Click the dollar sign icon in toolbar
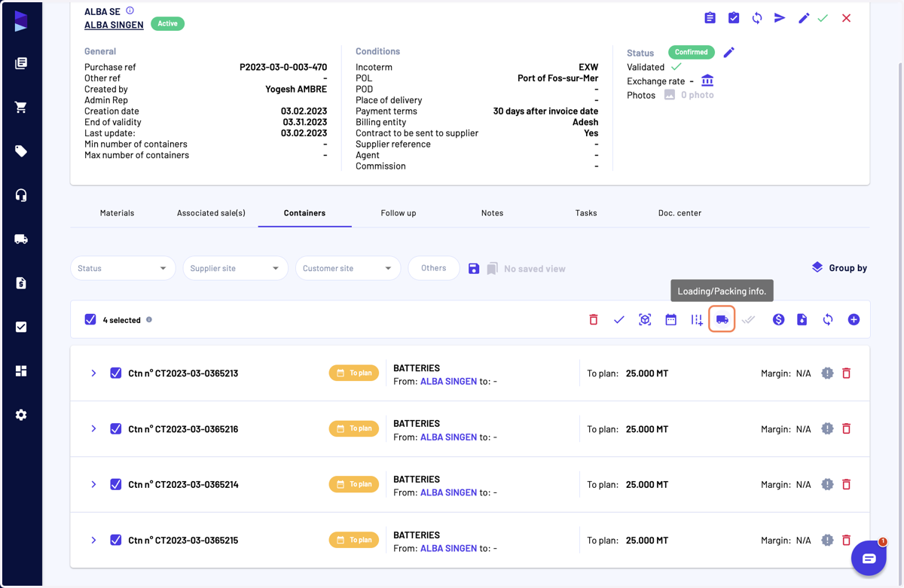Viewport: 904px width, 588px height. point(778,320)
